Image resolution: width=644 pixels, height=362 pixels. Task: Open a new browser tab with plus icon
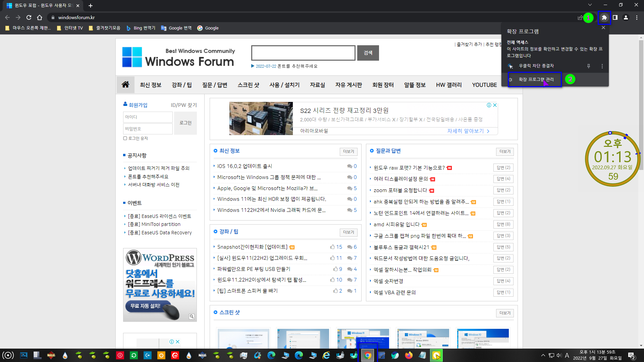(90, 5)
